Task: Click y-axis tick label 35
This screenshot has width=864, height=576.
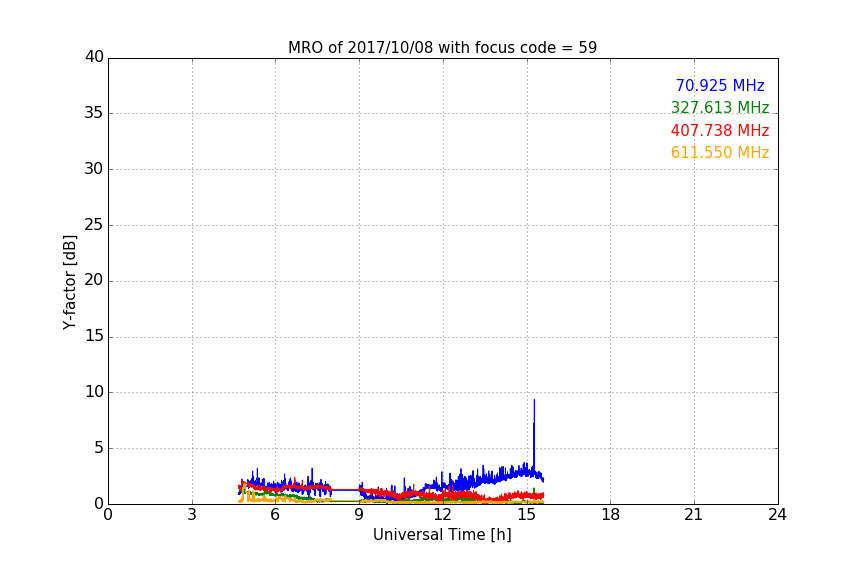Action: pyautogui.click(x=94, y=113)
